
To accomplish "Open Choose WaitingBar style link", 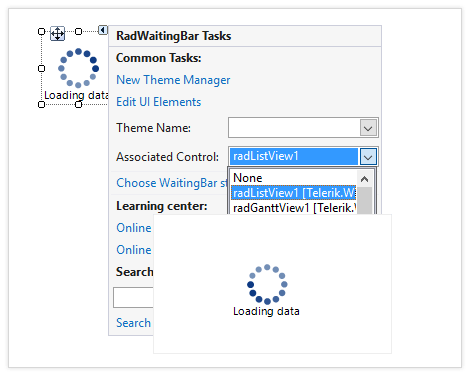I will (x=172, y=183).
